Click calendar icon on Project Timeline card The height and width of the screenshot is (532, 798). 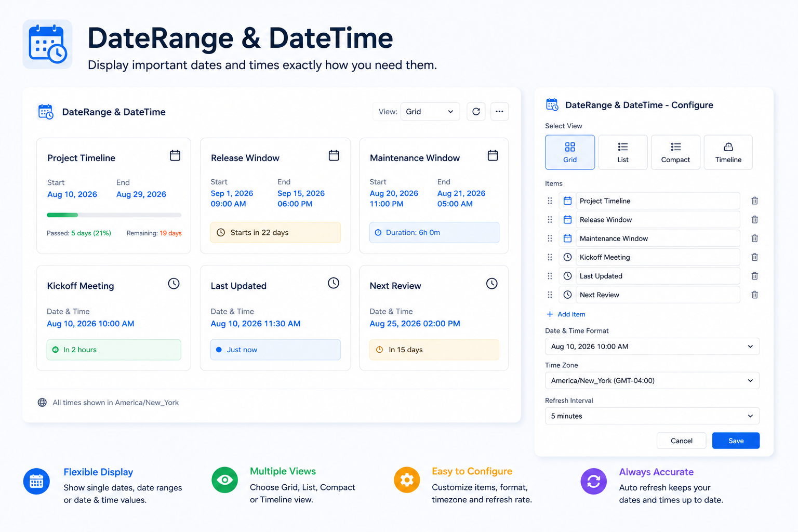tap(175, 155)
